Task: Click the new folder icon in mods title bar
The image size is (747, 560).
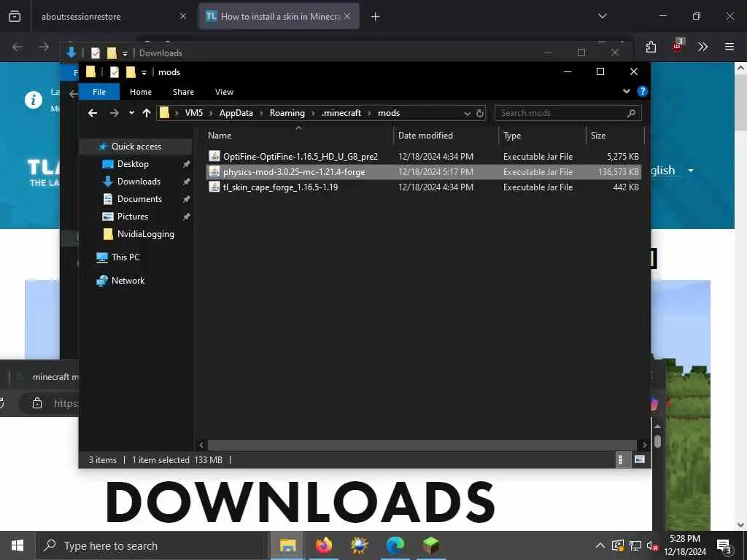Action: point(131,72)
